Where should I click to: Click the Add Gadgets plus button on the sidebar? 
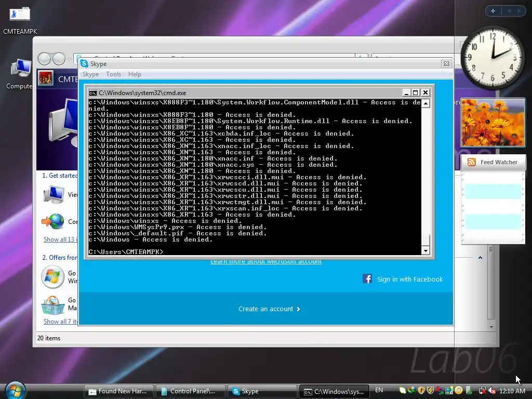pos(493,11)
